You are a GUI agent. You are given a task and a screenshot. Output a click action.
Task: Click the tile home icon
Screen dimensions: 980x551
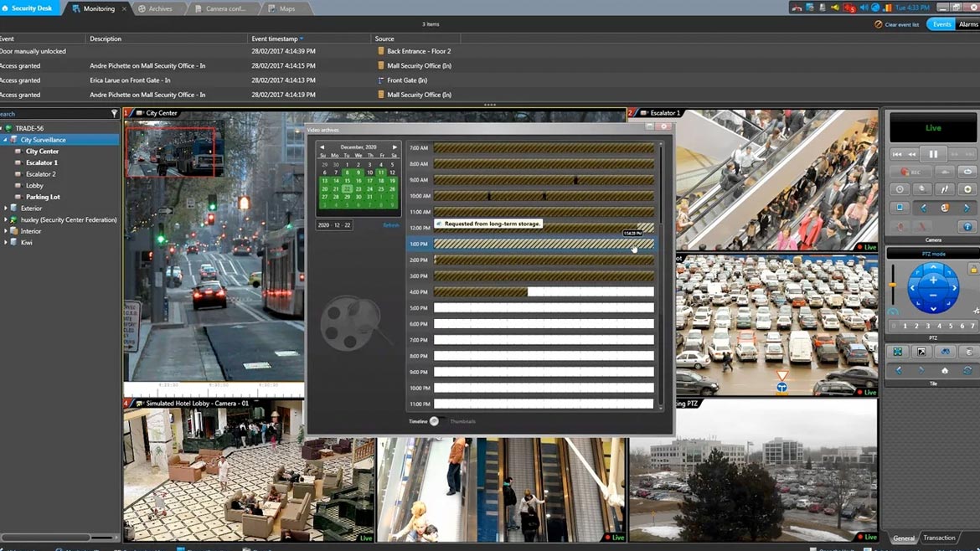point(945,370)
